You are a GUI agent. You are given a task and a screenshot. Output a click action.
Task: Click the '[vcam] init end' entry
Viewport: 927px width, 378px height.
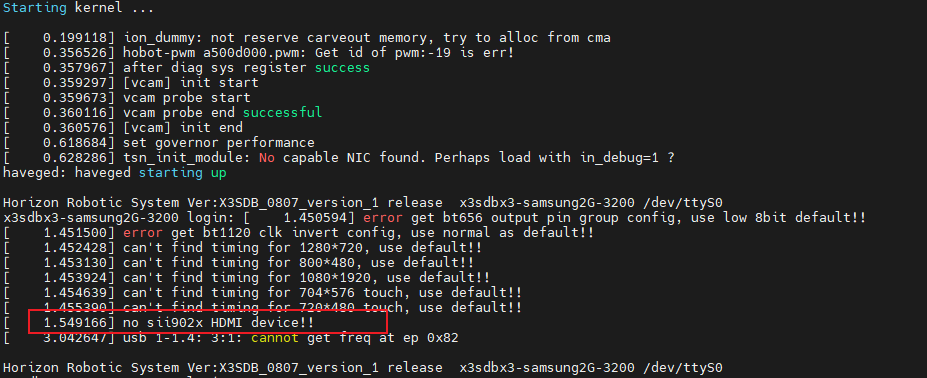pos(123,128)
